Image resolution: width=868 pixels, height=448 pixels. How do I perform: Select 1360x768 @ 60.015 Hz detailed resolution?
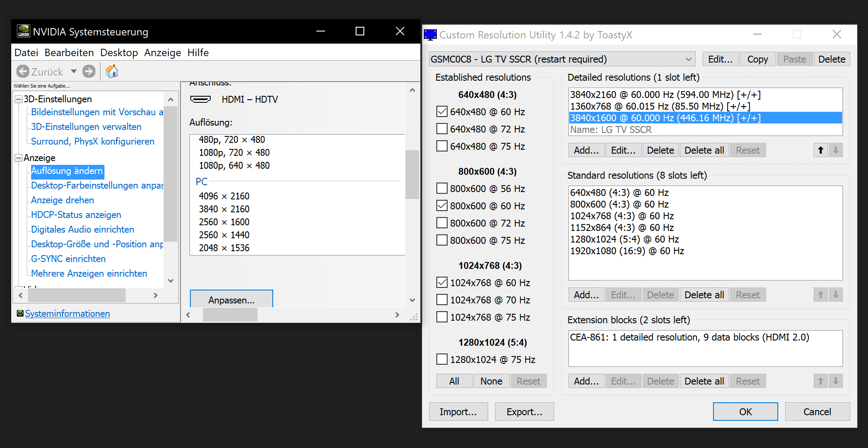tap(705, 106)
